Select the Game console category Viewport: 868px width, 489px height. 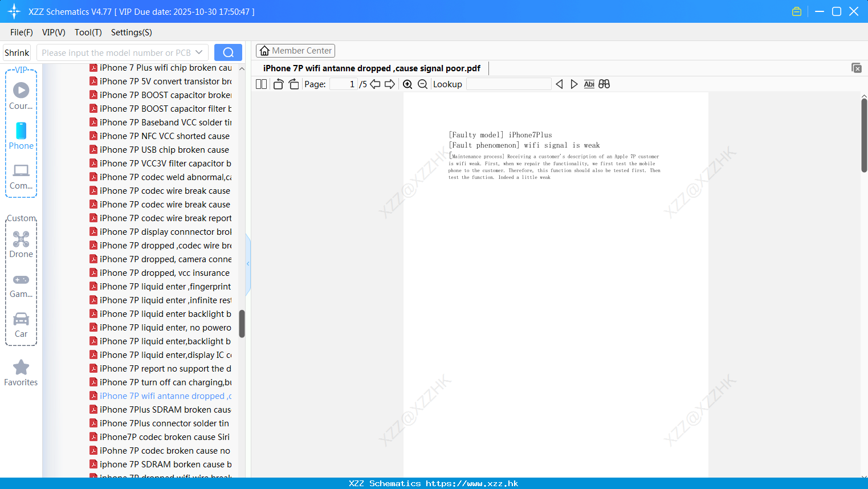point(21,286)
